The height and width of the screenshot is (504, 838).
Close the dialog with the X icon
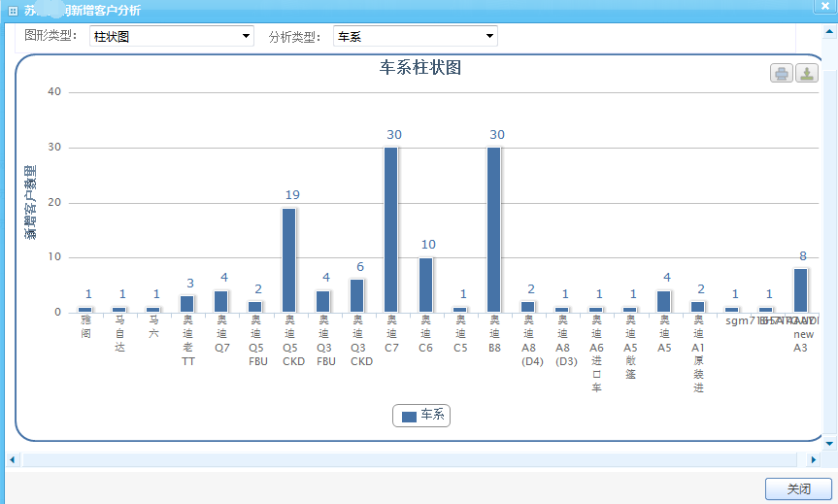tap(824, 9)
